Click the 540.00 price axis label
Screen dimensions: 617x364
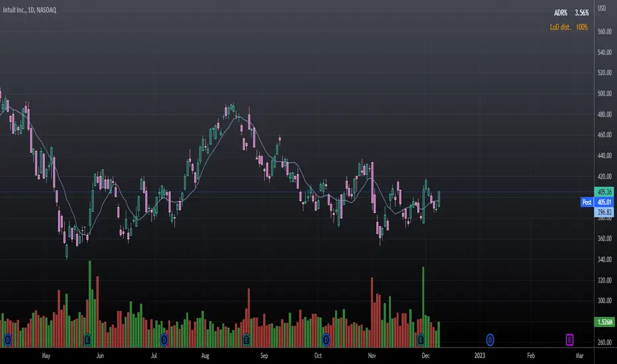[604, 52]
